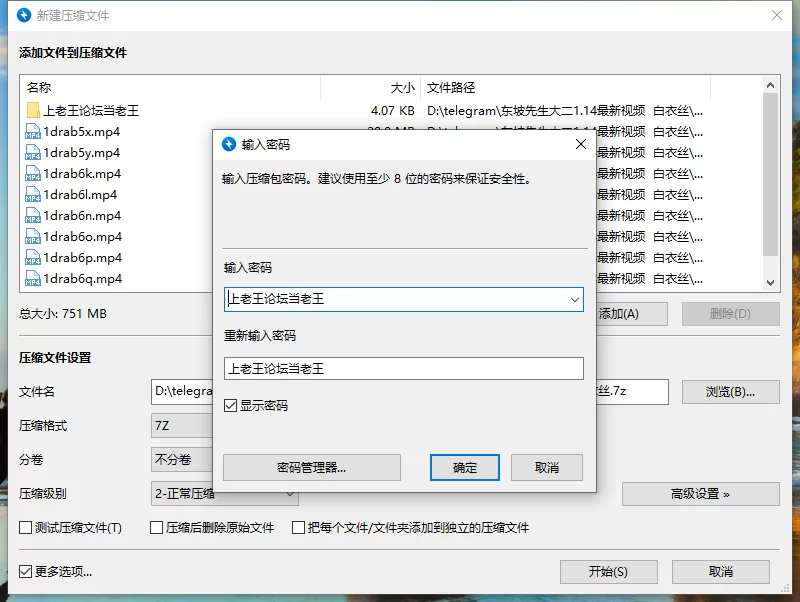Click the 1drab6q.mp4 file icon

[33, 279]
